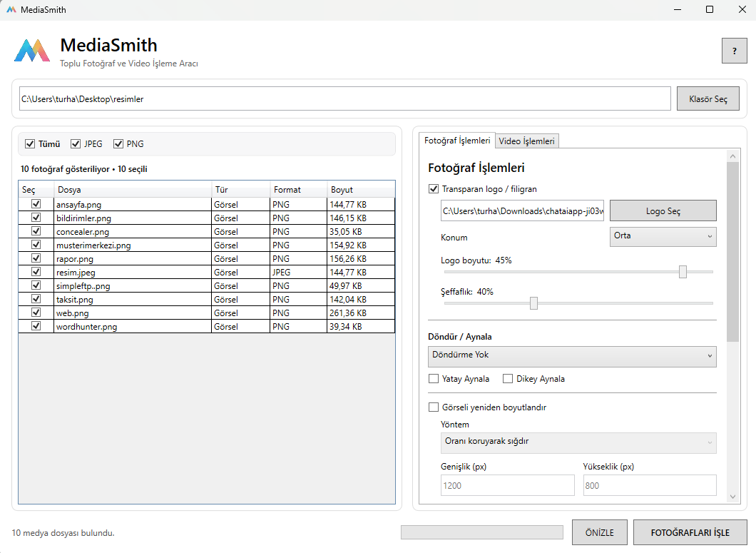
Task: Click the ÖNİZLE button
Action: coord(599,533)
